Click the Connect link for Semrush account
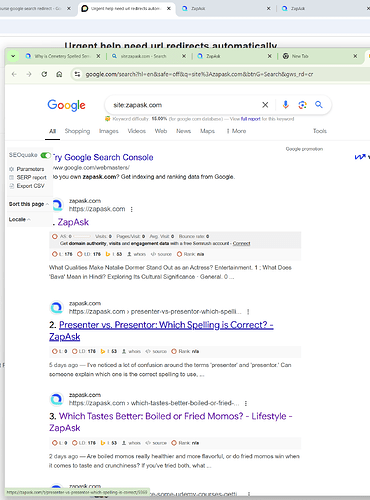 click(241, 243)
